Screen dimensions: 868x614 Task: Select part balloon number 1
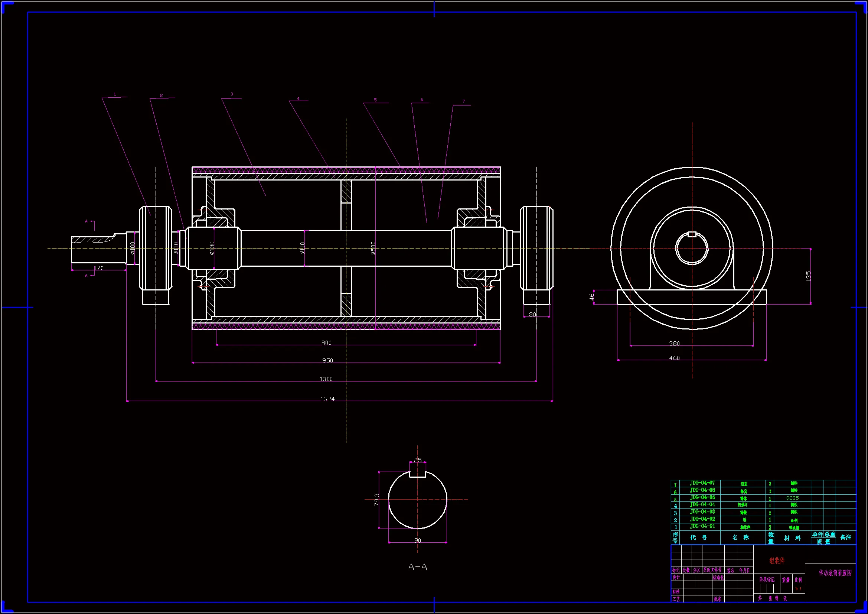[115, 94]
